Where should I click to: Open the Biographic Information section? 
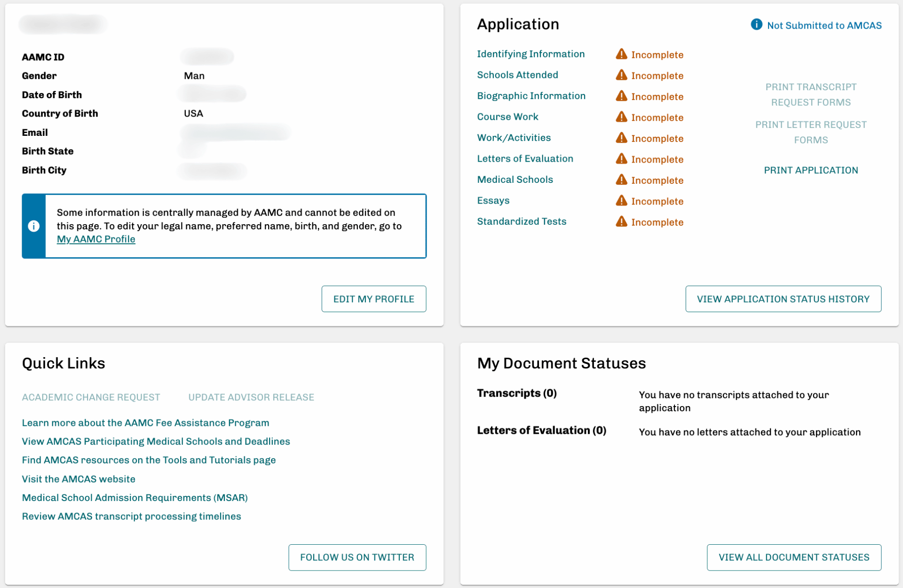pyautogui.click(x=531, y=95)
